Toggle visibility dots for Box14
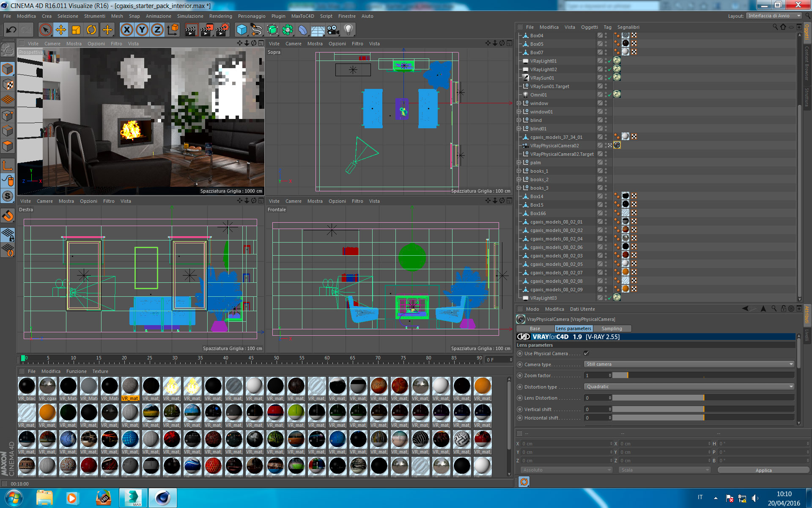This screenshot has height=508, width=812. click(x=606, y=196)
